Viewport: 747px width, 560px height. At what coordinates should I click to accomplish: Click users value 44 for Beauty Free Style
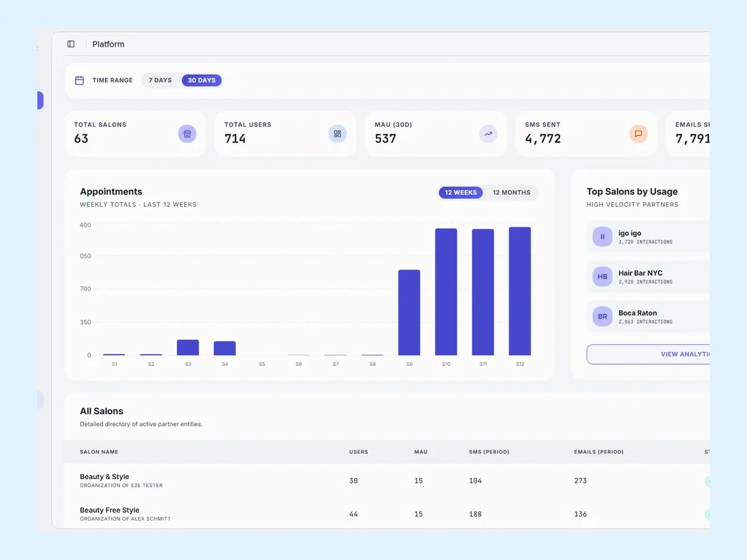click(354, 515)
